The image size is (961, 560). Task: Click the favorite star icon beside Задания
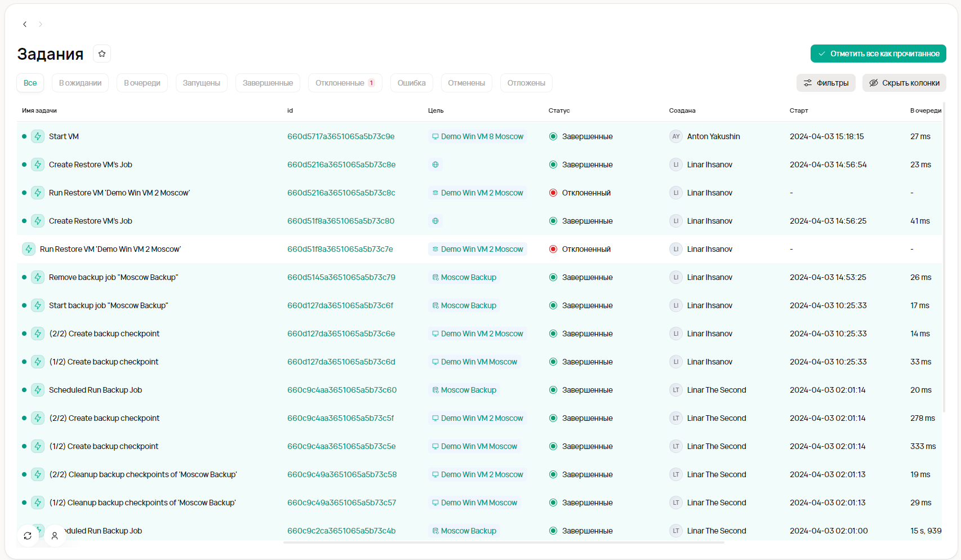(x=102, y=54)
